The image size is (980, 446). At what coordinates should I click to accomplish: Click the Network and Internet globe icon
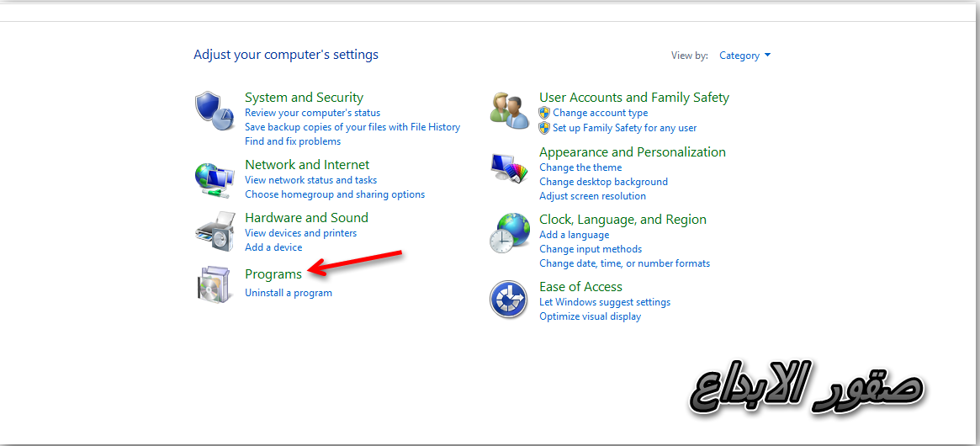[x=215, y=178]
